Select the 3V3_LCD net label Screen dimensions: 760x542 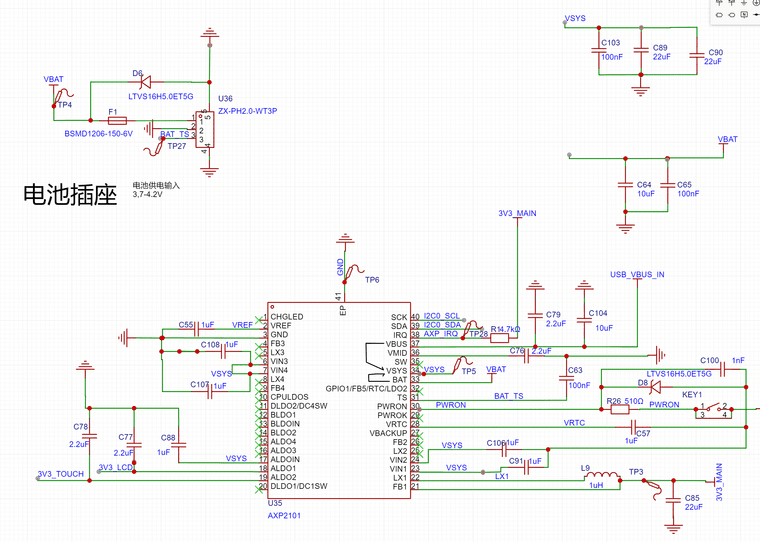(x=115, y=468)
